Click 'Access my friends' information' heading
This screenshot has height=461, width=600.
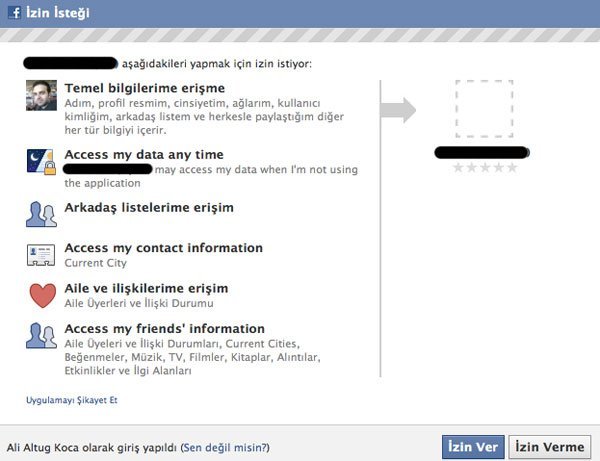coord(165,329)
